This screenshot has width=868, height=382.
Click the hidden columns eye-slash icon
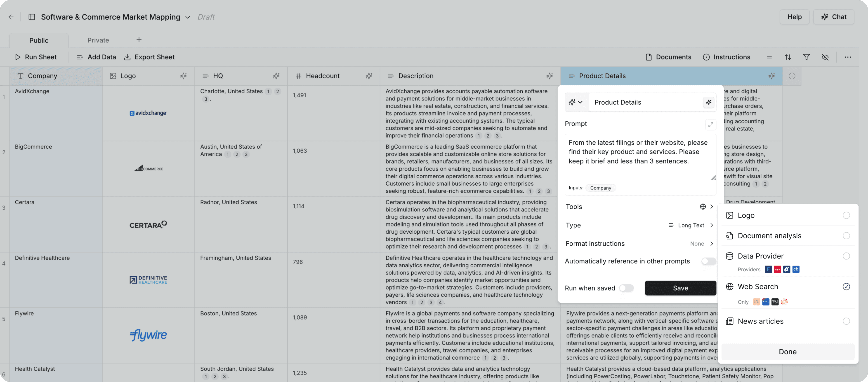point(825,57)
